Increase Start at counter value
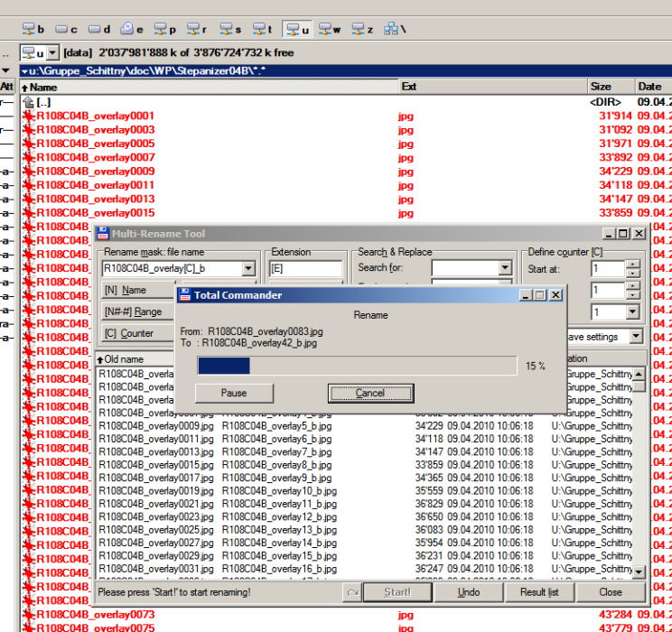Screen dimensions: 672x632 pyautogui.click(x=632, y=265)
